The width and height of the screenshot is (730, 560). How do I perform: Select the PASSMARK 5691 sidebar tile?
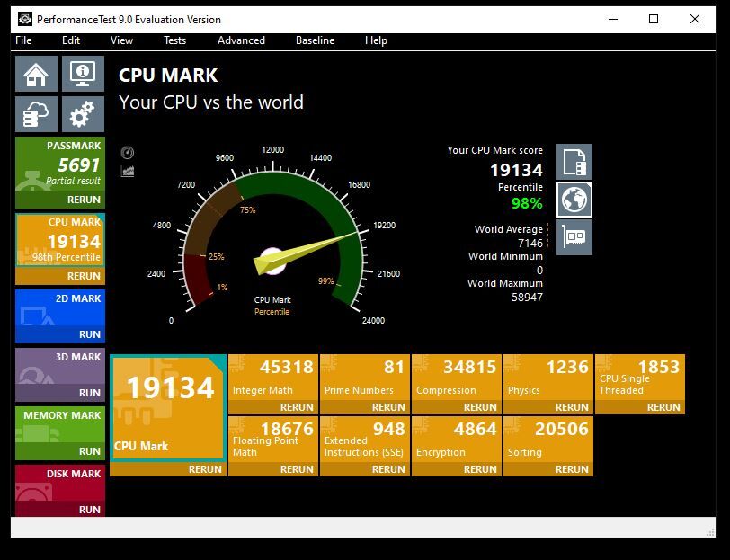(60, 164)
